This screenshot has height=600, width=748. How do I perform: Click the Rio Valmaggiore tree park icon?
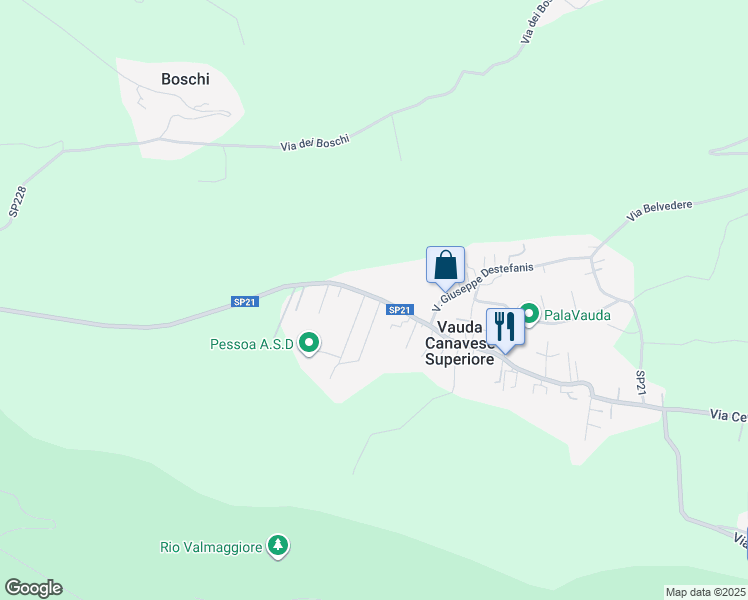(278, 547)
